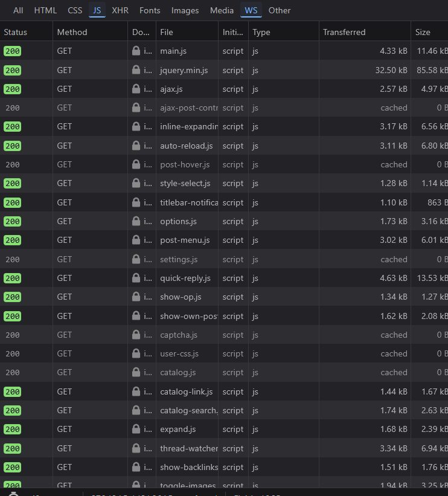The height and width of the screenshot is (496, 448).
Task: Show all request types with All filter
Action: (x=18, y=10)
